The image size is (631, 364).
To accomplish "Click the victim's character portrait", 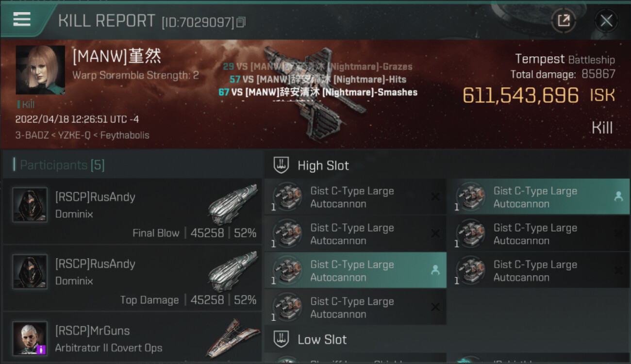I will (40, 70).
